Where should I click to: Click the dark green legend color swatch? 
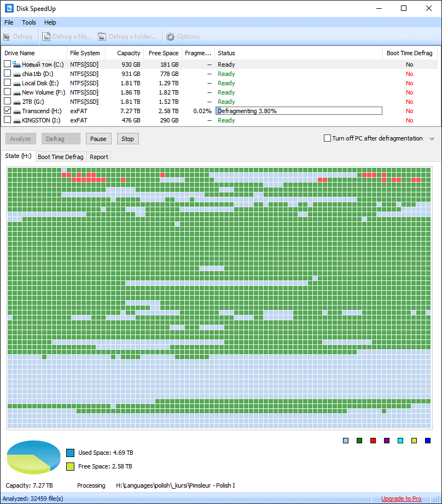pyautogui.click(x=359, y=441)
